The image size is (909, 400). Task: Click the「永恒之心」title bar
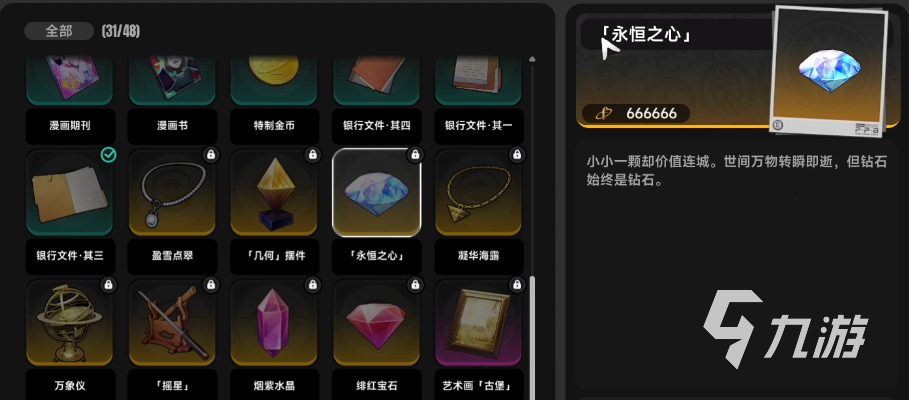coord(678,35)
